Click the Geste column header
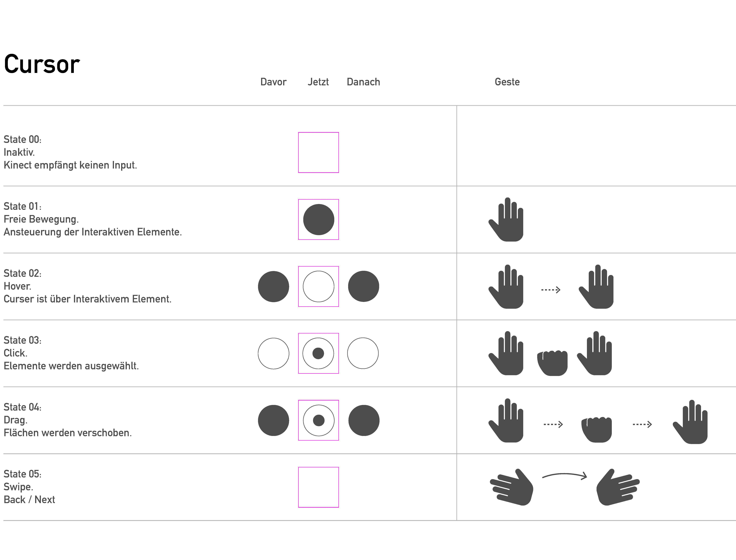This screenshot has height=560, width=736. coord(507,82)
